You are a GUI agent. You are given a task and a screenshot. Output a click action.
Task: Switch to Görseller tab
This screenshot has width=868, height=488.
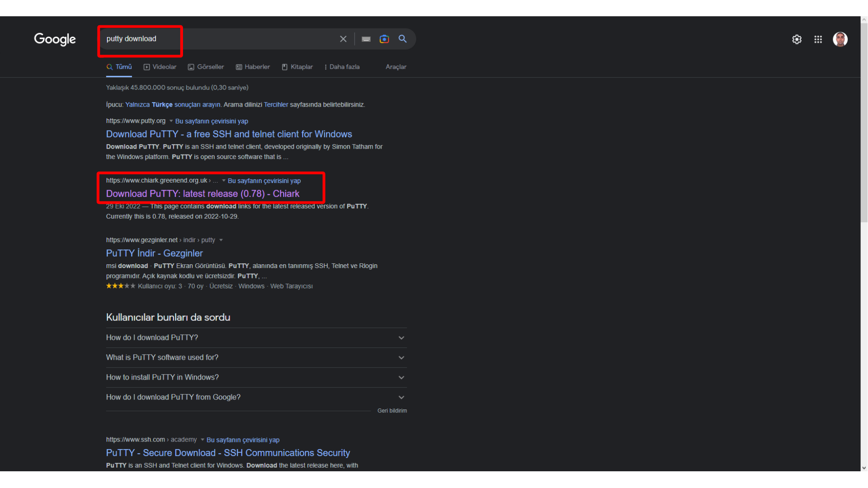click(x=206, y=67)
